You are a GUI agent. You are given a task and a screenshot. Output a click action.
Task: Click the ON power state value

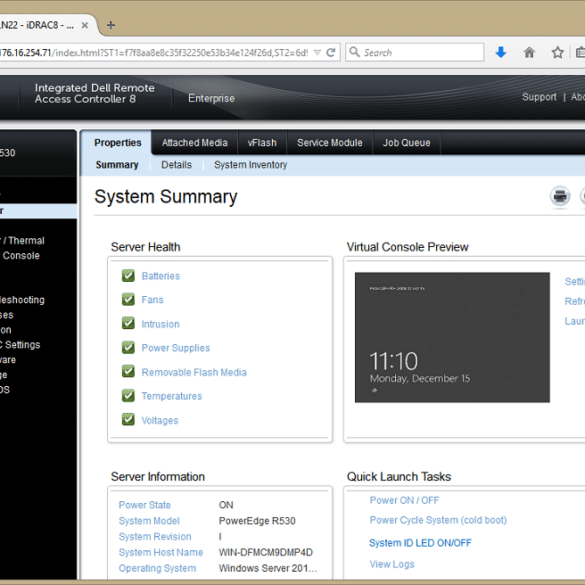226,505
